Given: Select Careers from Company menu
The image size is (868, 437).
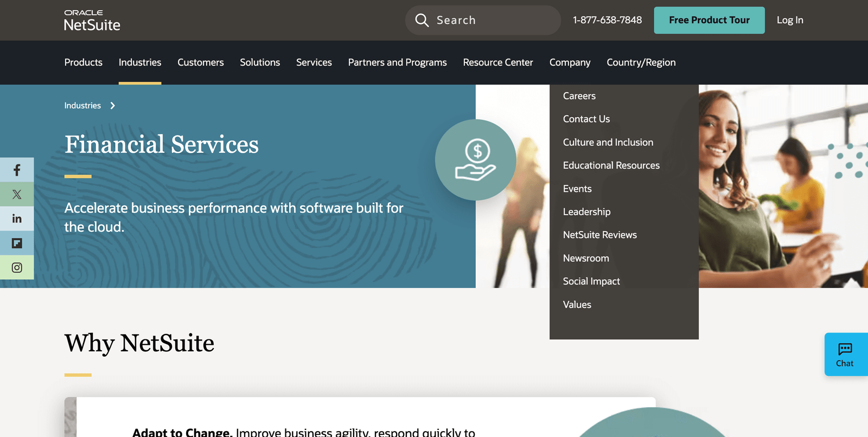Looking at the screenshot, I should [579, 96].
